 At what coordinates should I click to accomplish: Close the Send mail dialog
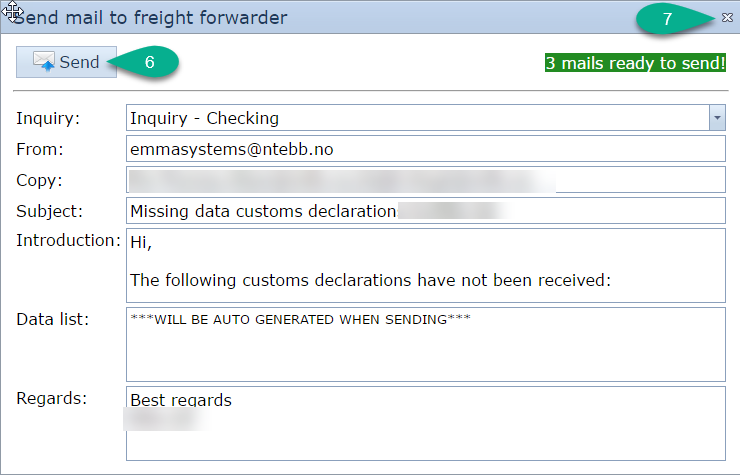727,17
